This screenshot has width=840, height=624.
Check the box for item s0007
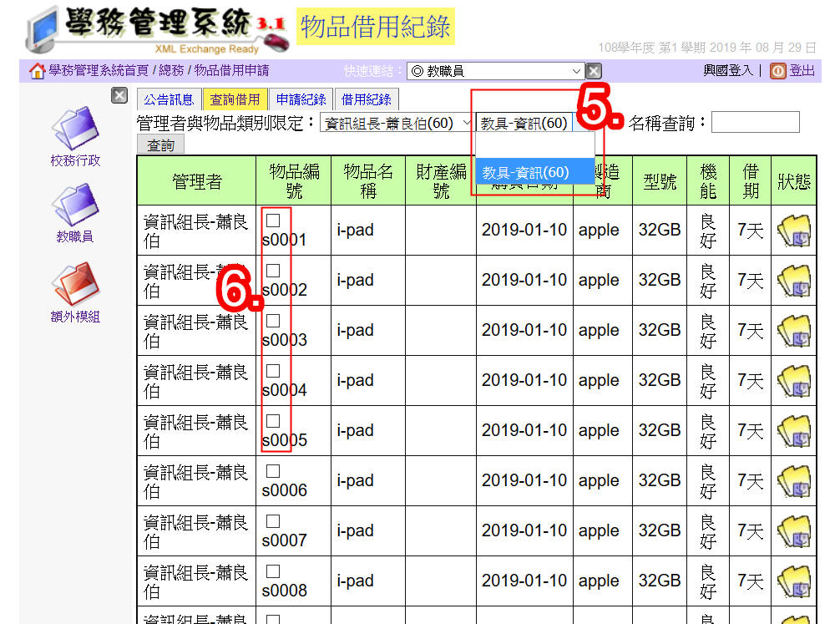(x=273, y=521)
